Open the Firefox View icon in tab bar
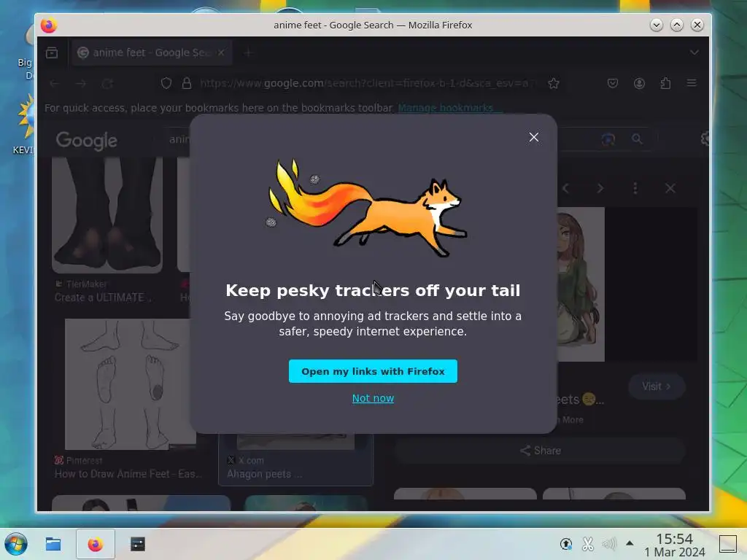 point(52,52)
